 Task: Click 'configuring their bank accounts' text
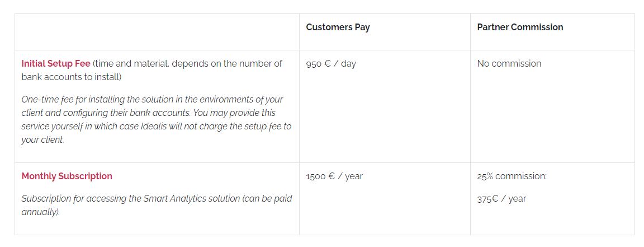129,113
